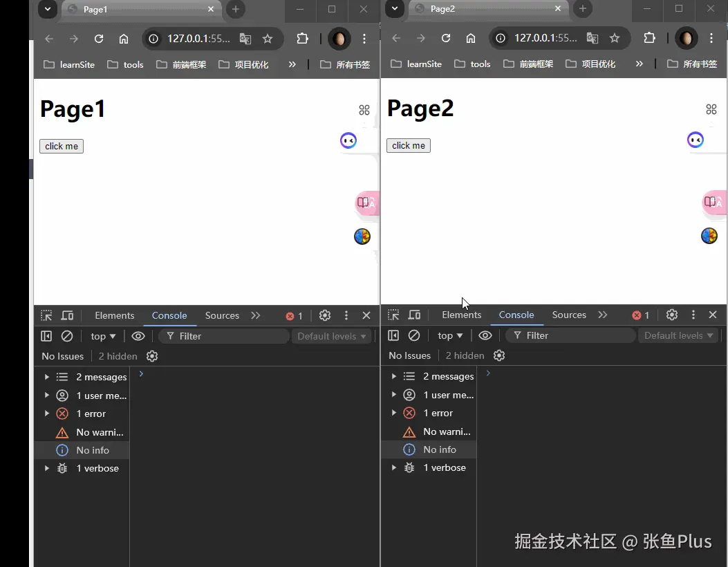Open profile avatar in Page1 window
The width and height of the screenshot is (728, 567).
pyautogui.click(x=339, y=39)
